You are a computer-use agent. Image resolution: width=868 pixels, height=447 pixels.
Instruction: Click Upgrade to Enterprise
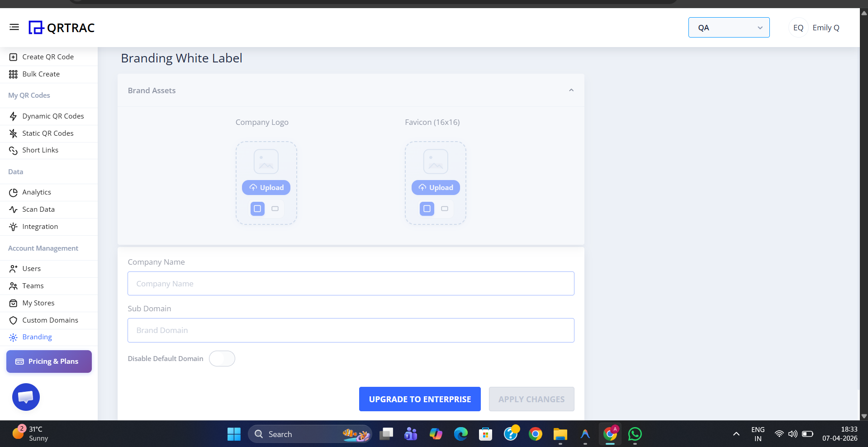coord(419,399)
